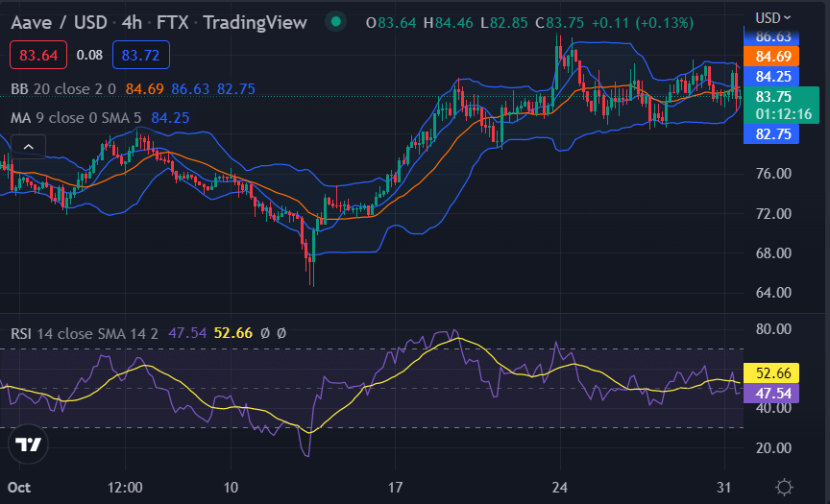
Task: Select the RSI 14 close SMA 14 2 indicator label
Action: tap(85, 334)
